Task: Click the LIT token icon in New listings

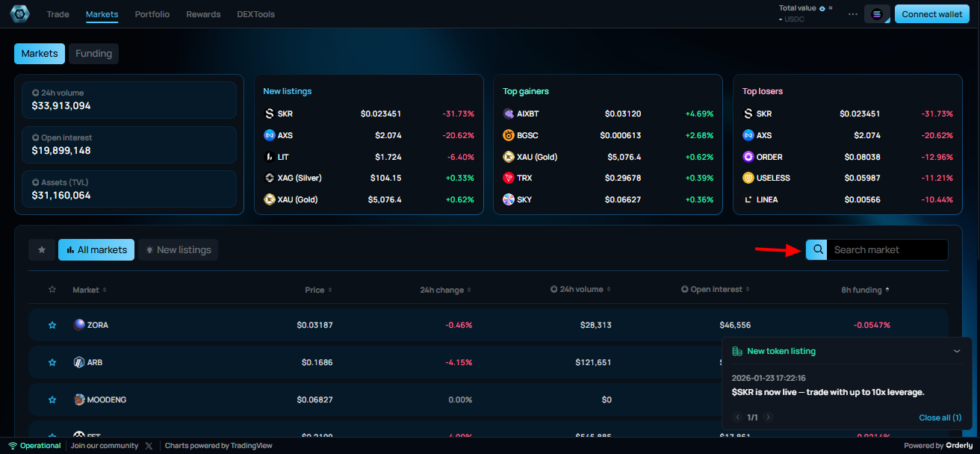Action: click(270, 158)
